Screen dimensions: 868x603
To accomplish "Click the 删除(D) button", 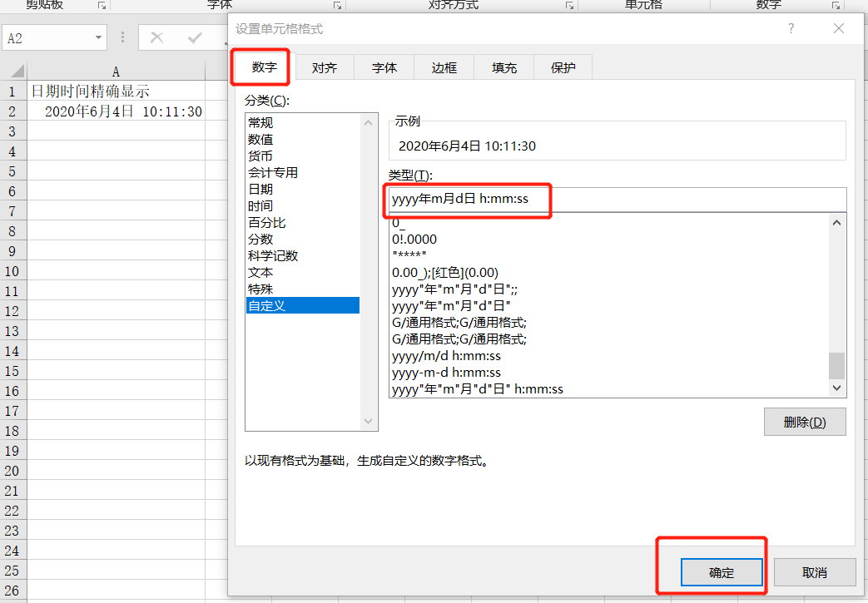I will (x=805, y=423).
